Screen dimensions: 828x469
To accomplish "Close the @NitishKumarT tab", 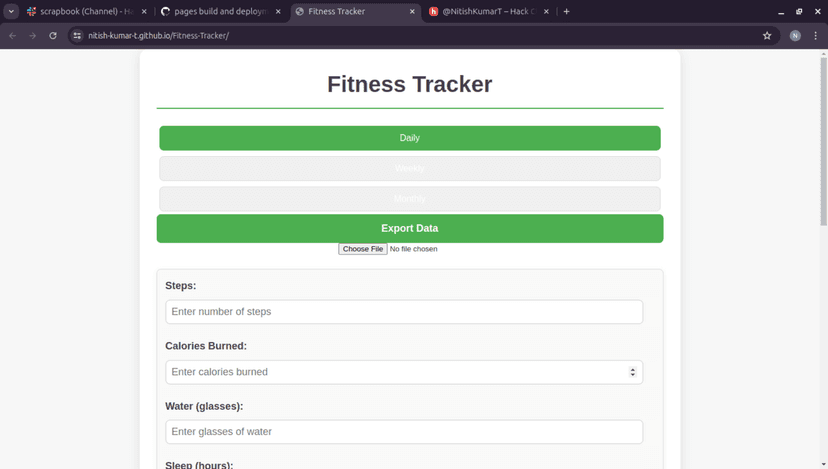I will coord(547,11).
